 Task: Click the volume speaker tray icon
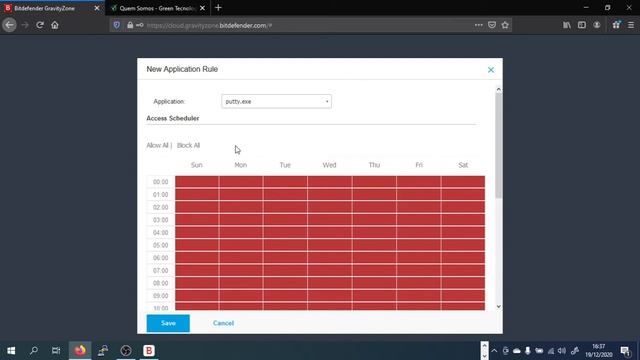pos(562,351)
